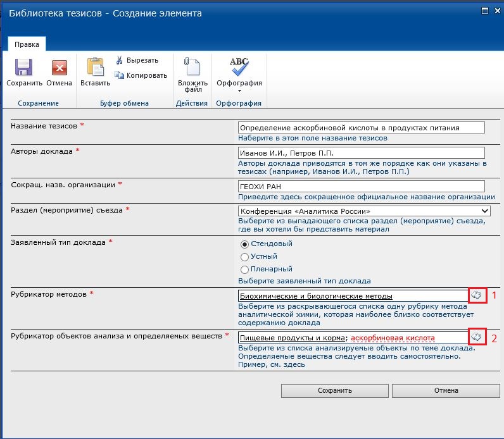Select the Стендовый report type
The height and width of the screenshot is (439, 504).
click(x=244, y=244)
